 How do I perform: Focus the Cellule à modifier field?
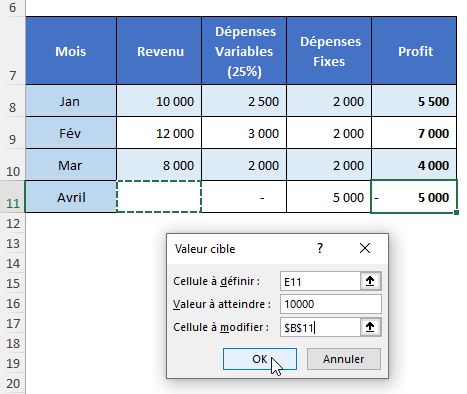320,327
